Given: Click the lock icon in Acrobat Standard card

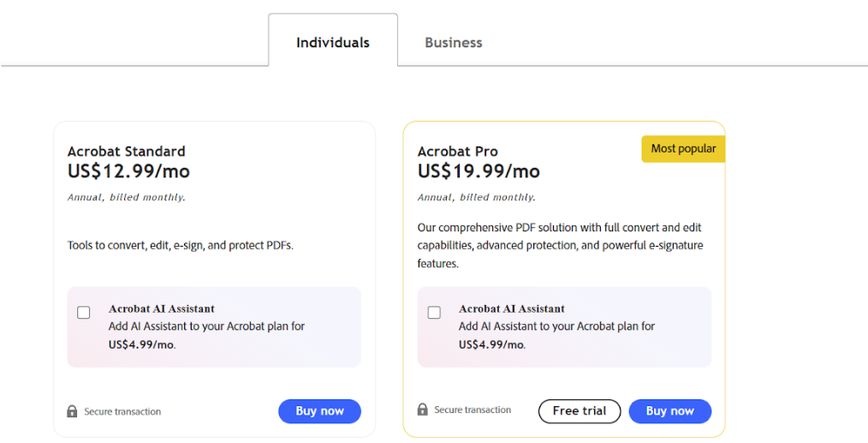Looking at the screenshot, I should (73, 411).
